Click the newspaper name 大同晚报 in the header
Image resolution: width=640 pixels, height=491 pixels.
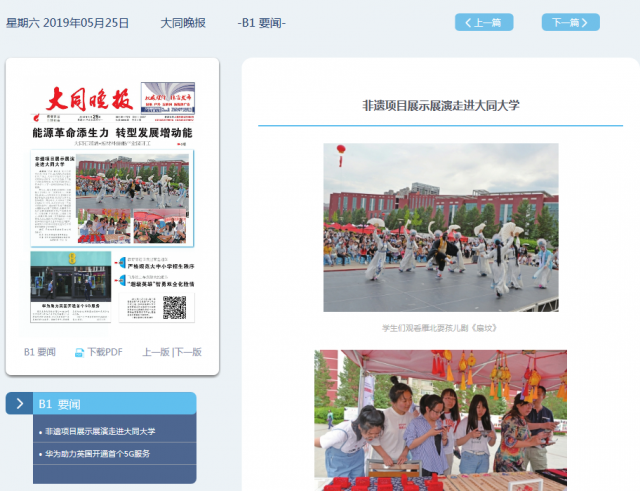pos(183,23)
